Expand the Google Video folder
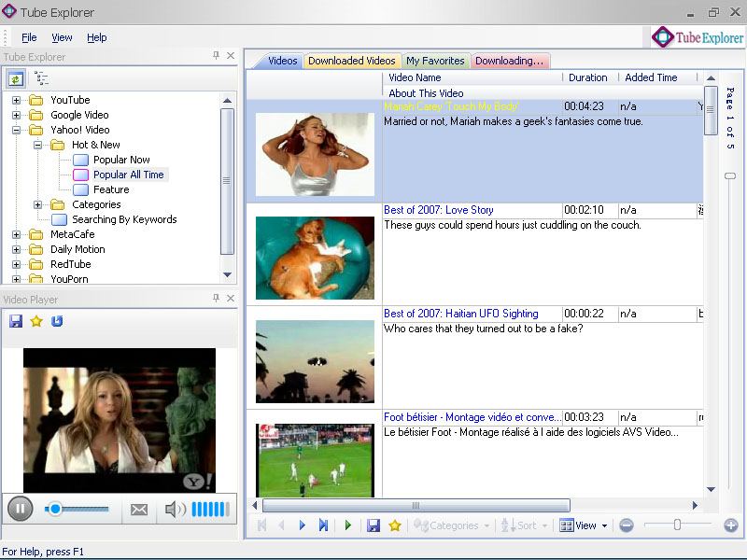This screenshot has width=747, height=560. pyautogui.click(x=16, y=115)
